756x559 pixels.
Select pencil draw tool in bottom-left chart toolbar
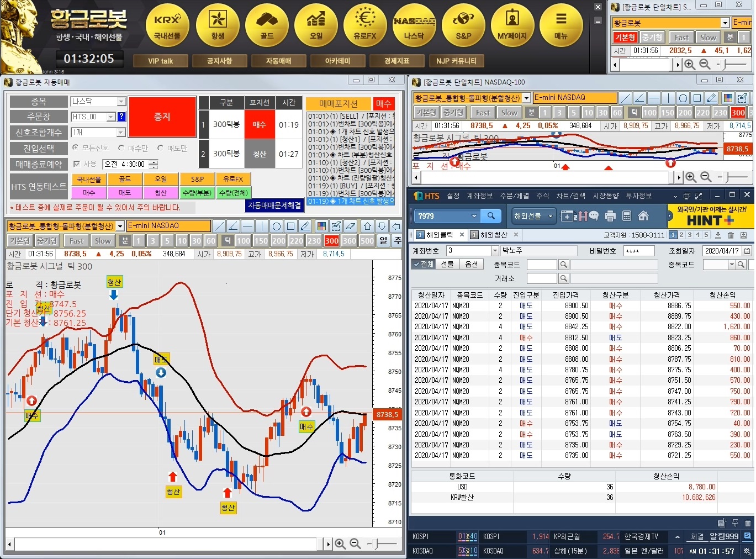305,226
